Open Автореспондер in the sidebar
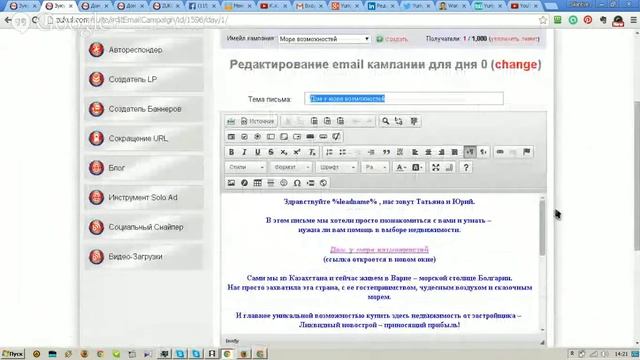Image resolution: width=640 pixels, height=360 pixels. [x=144, y=50]
